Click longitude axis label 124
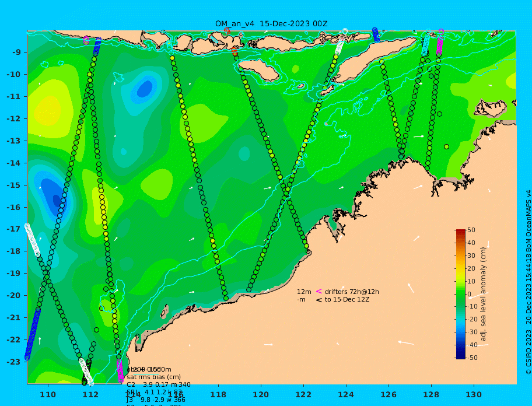This screenshot has width=532, height=406. tap(346, 394)
